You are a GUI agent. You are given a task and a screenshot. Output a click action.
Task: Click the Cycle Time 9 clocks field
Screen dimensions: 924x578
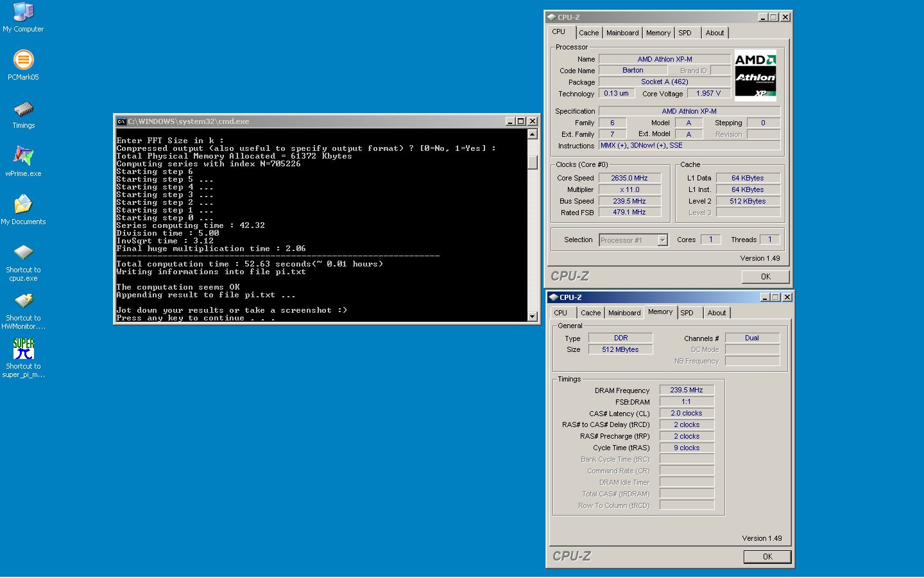(687, 448)
